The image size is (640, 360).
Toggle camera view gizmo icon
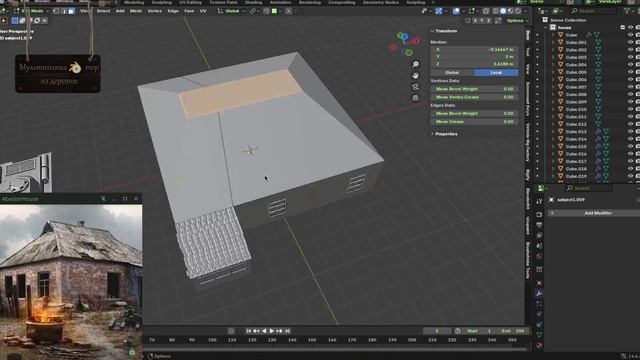[x=416, y=87]
